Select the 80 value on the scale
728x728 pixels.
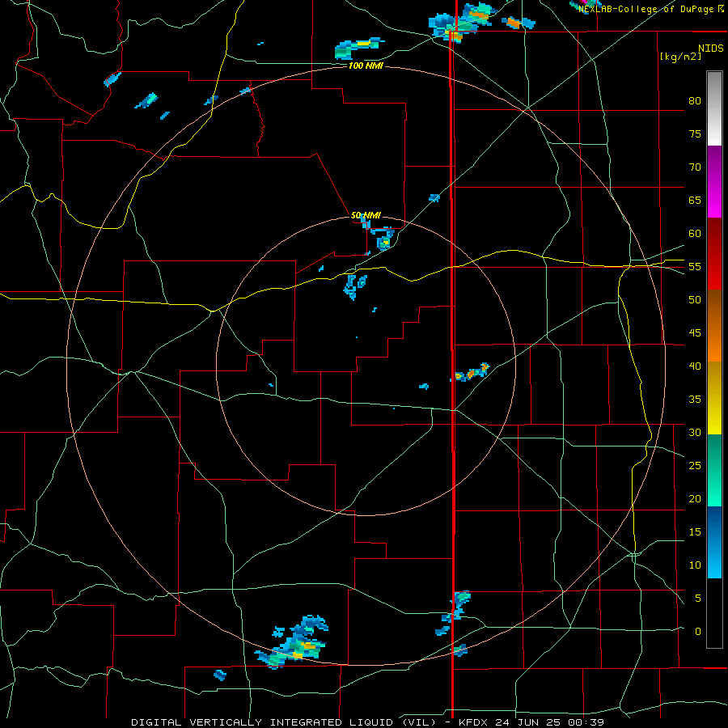pyautogui.click(x=695, y=101)
